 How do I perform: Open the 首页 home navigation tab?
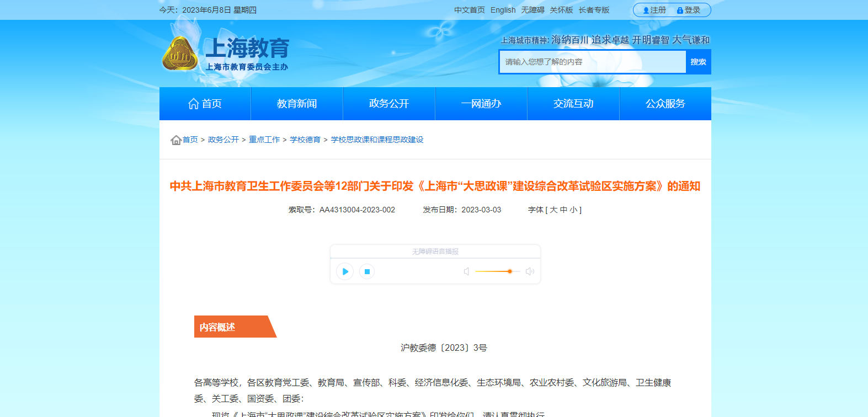click(205, 104)
